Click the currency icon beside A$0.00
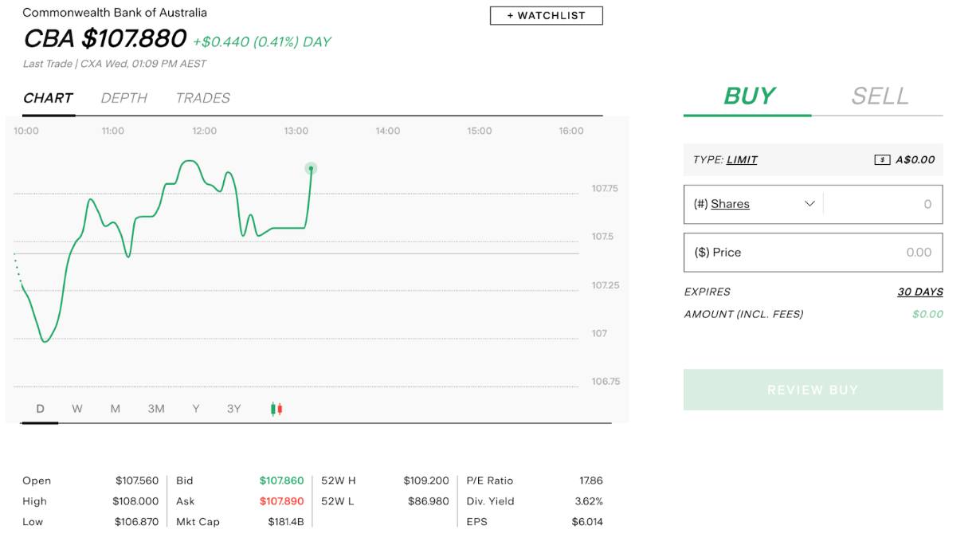The width and height of the screenshot is (980, 553). 882,160
